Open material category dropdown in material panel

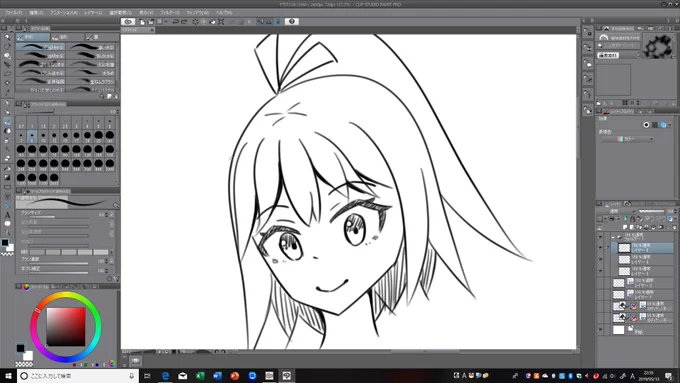tap(638, 56)
